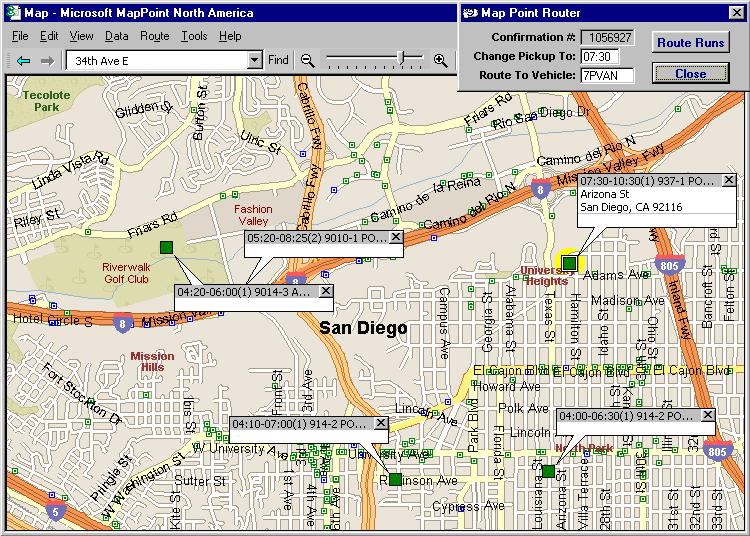Open the Data menu
The width and height of the screenshot is (750, 536).
[117, 36]
